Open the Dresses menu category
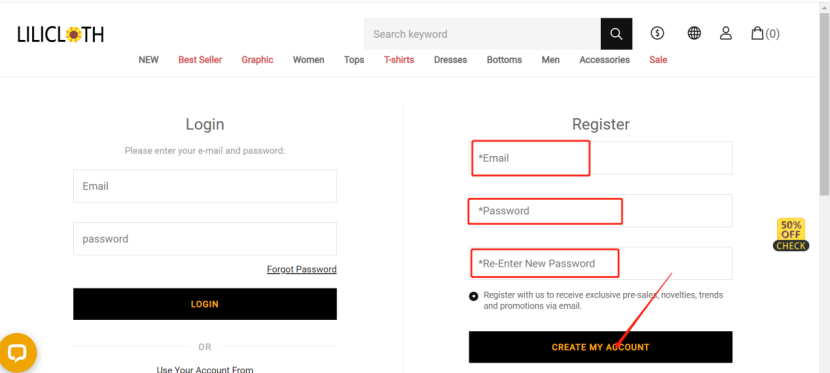This screenshot has width=830, height=373. coord(450,60)
